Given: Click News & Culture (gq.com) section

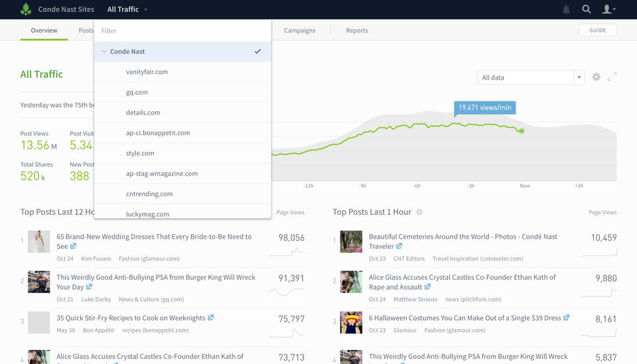Looking at the screenshot, I should (151, 299).
